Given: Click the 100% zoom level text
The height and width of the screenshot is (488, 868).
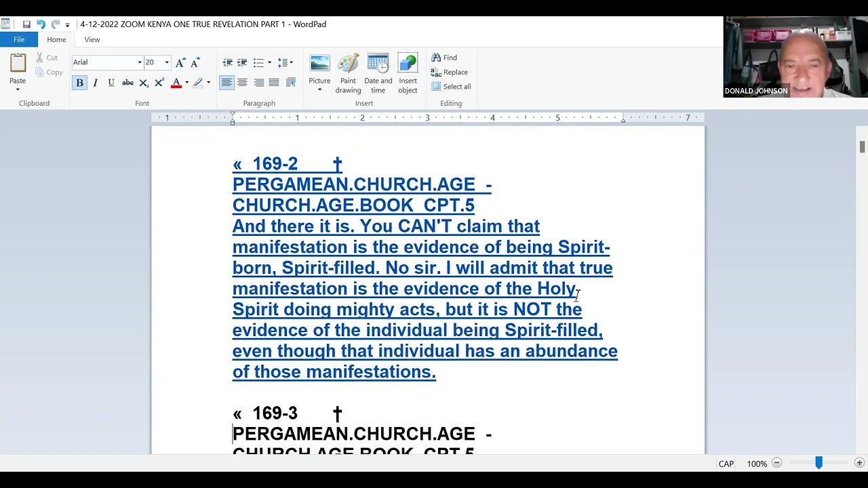Looking at the screenshot, I should tap(757, 464).
